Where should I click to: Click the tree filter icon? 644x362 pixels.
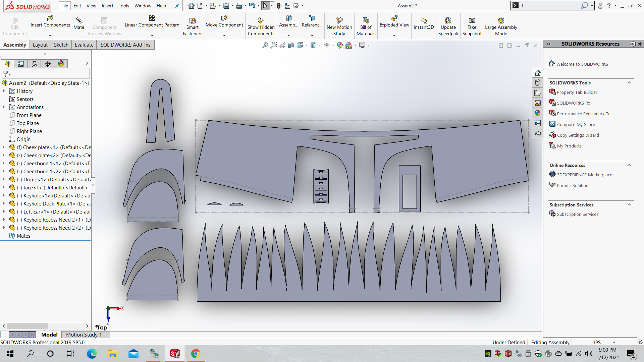click(6, 73)
